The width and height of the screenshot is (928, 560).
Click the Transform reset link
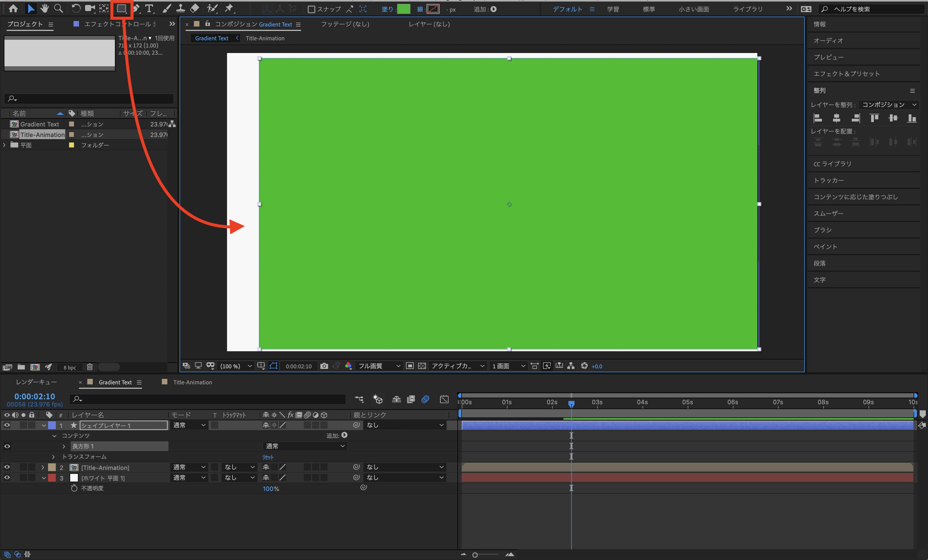point(268,457)
